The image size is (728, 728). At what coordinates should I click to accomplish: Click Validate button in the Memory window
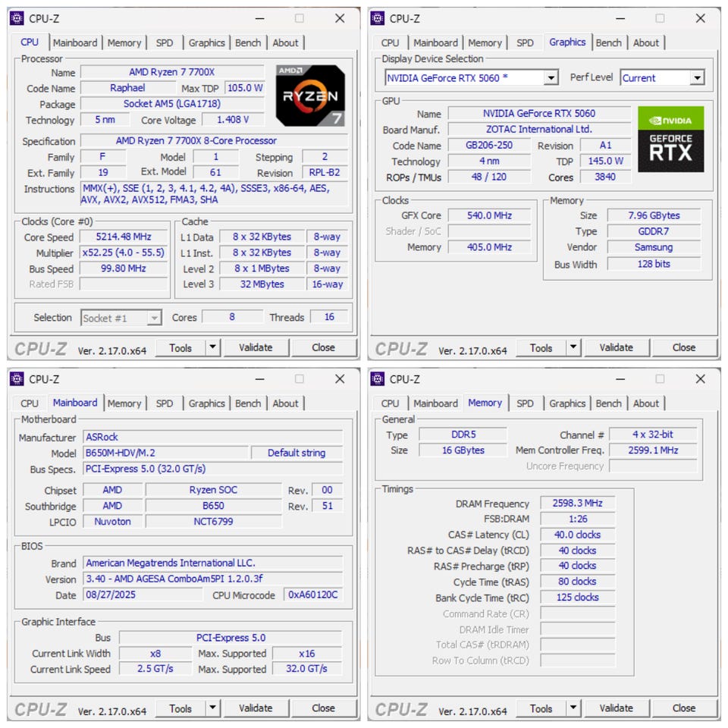tap(616, 708)
